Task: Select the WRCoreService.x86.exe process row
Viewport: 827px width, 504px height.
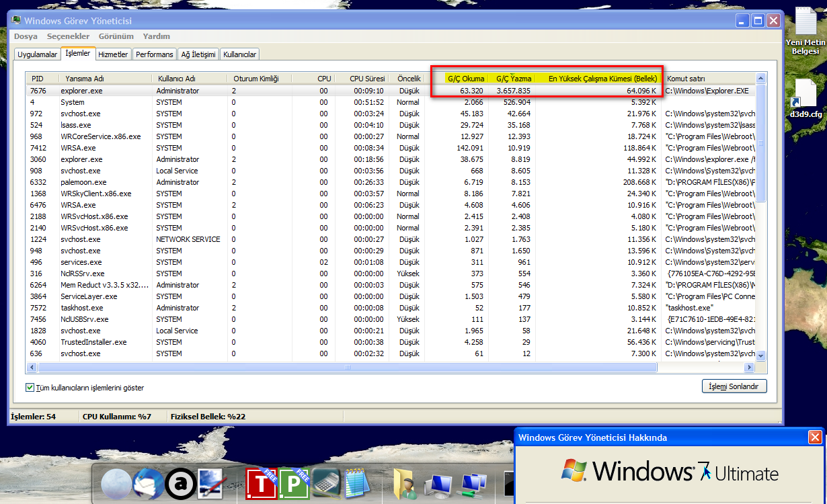Action: (391, 136)
